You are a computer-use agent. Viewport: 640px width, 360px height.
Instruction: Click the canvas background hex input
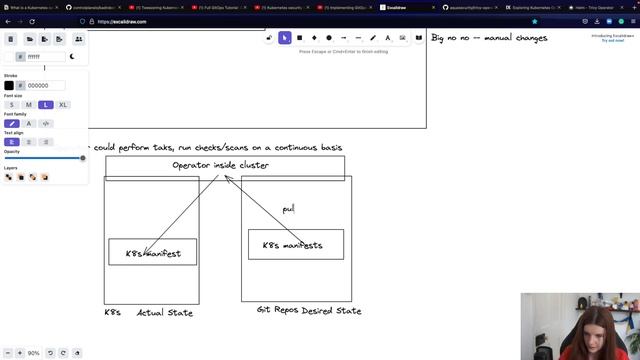45,57
